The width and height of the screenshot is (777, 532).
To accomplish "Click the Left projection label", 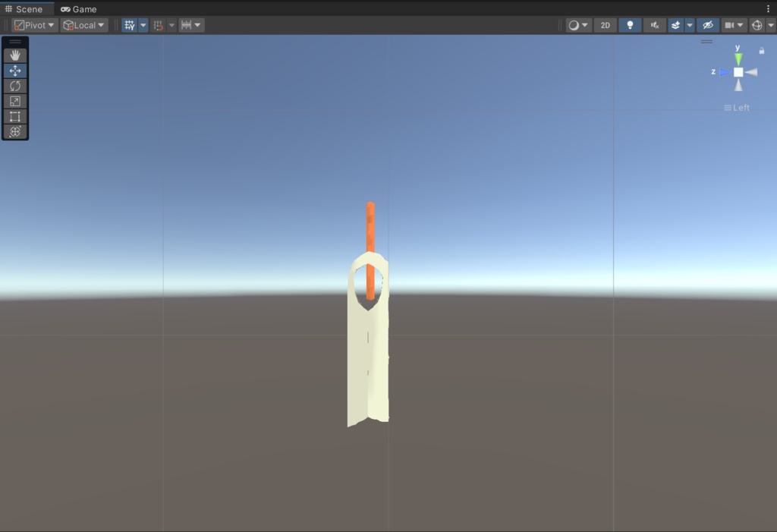I will pos(737,108).
